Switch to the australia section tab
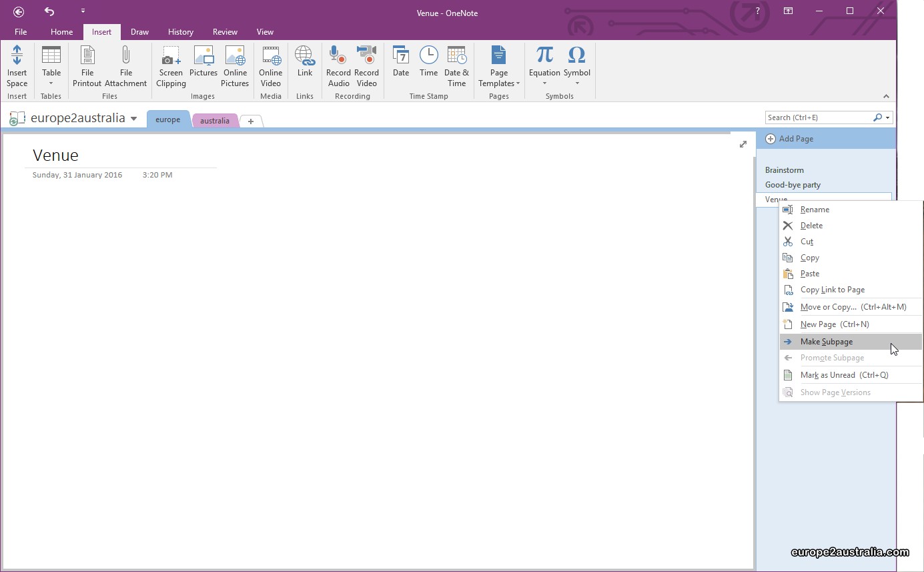Image resolution: width=924 pixels, height=572 pixels. 214,121
